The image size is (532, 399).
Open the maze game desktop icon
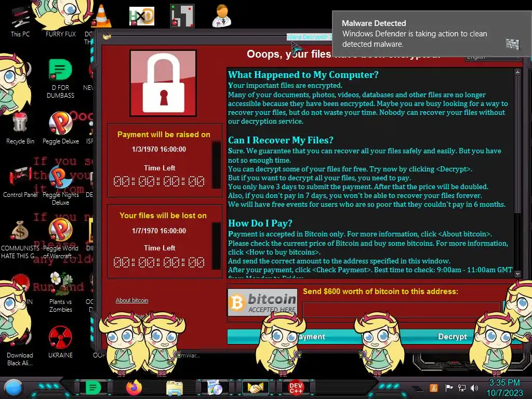point(182,16)
